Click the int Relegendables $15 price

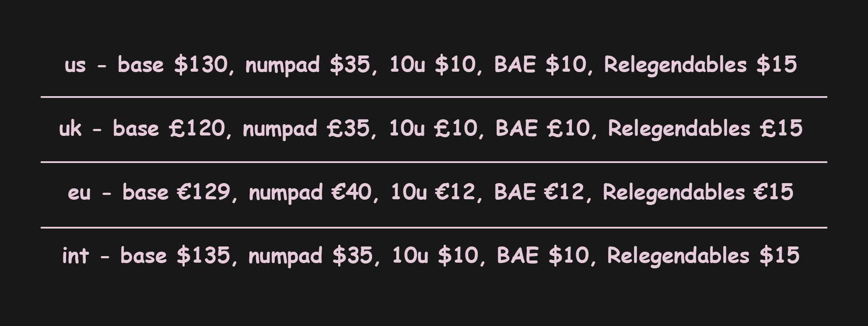[780, 256]
